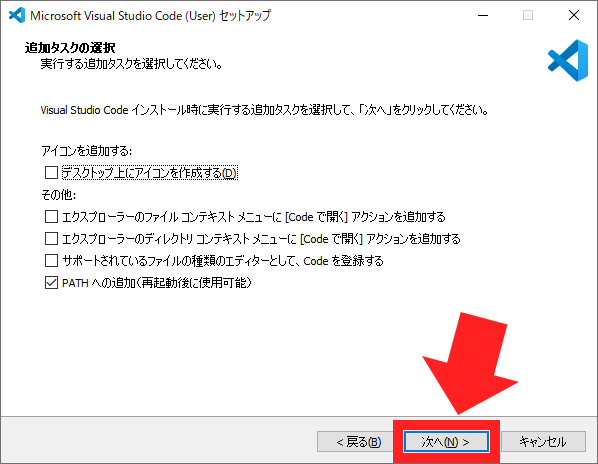
Task: Click the window title text セットアップ
Action: (245, 16)
